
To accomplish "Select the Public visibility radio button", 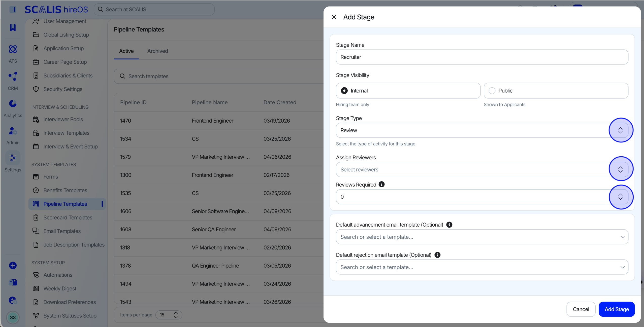I will click(492, 91).
